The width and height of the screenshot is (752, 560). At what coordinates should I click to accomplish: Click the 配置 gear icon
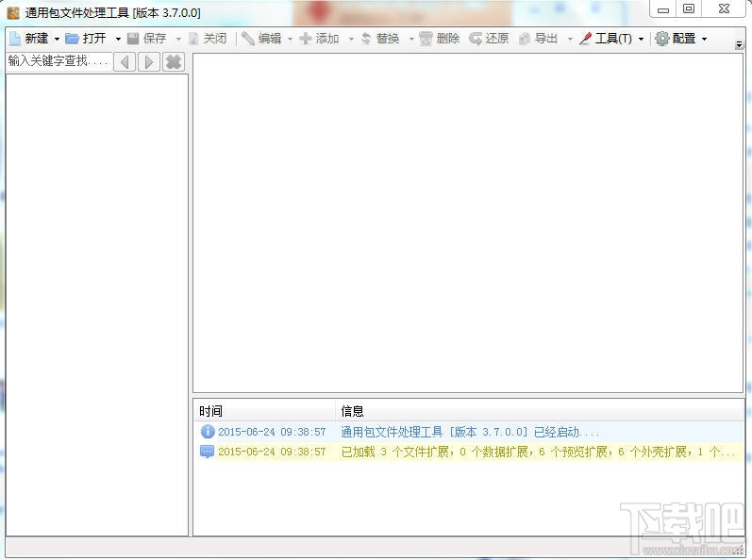click(661, 39)
